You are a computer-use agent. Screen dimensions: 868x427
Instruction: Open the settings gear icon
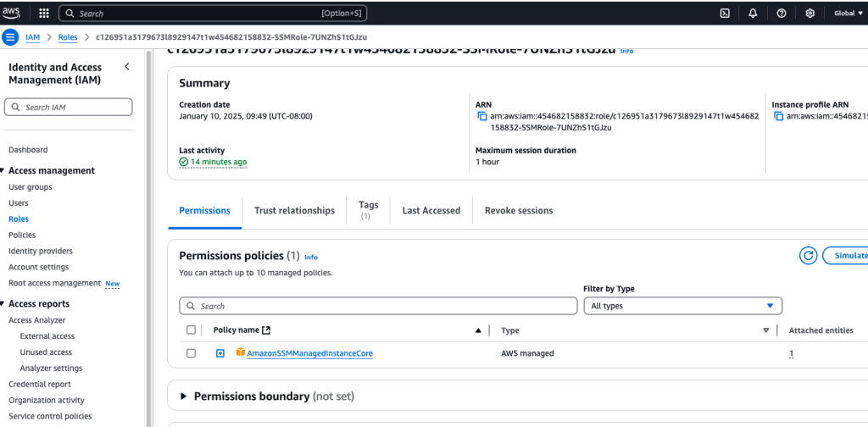pyautogui.click(x=810, y=14)
